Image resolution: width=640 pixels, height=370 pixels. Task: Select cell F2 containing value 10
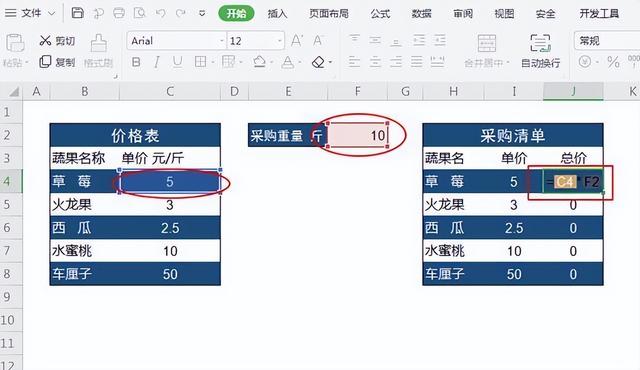[x=358, y=135]
